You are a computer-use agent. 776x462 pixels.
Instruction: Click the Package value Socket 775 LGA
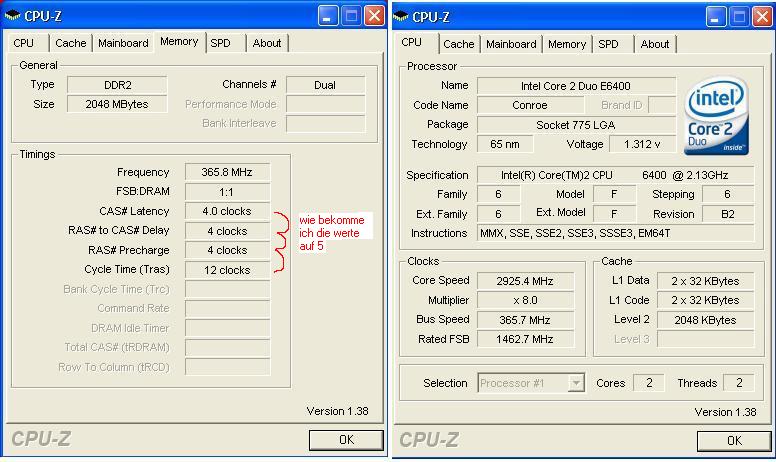click(576, 125)
